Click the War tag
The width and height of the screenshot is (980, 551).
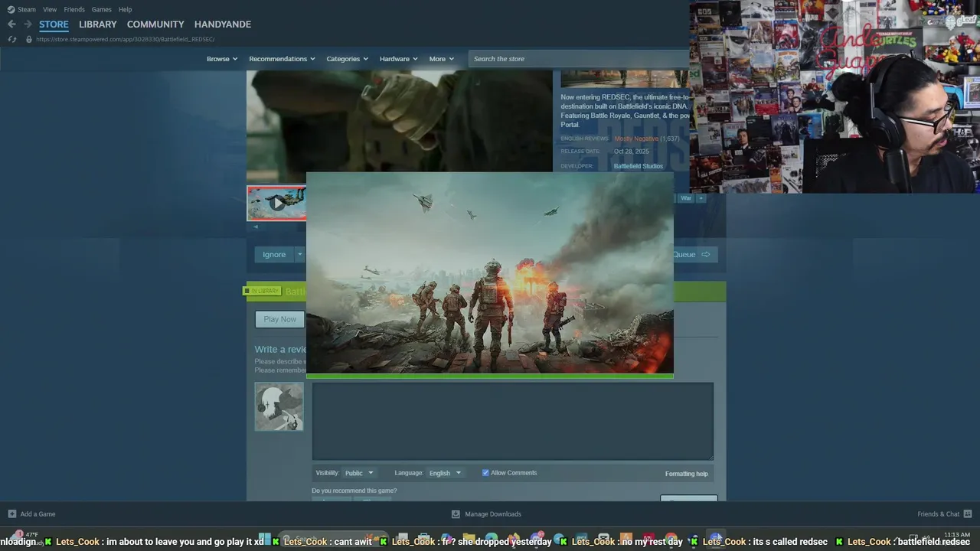click(686, 198)
